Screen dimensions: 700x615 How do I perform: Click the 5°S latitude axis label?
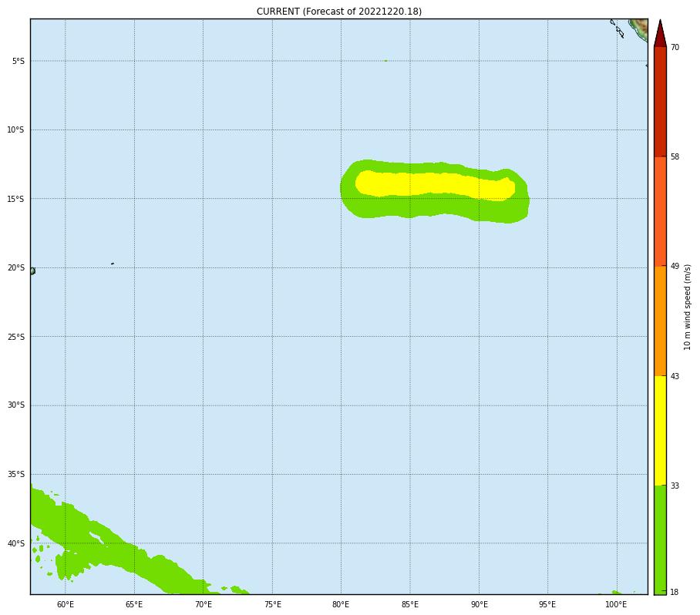point(18,61)
